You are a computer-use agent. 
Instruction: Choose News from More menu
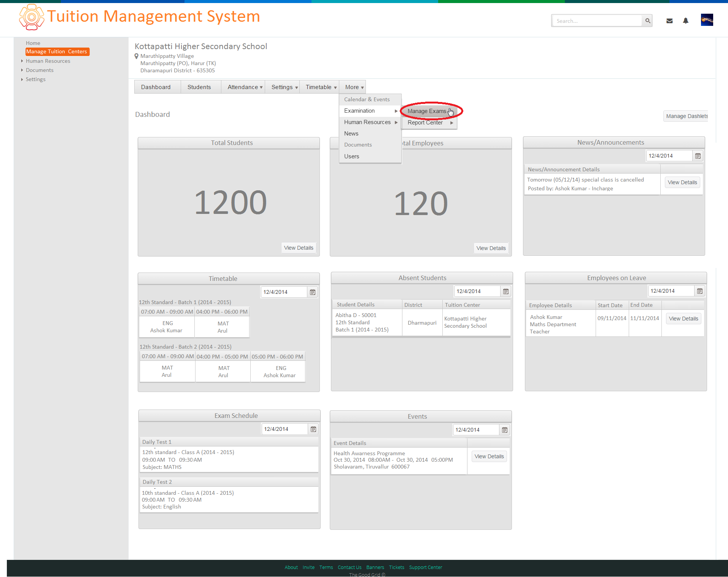pyautogui.click(x=370, y=134)
